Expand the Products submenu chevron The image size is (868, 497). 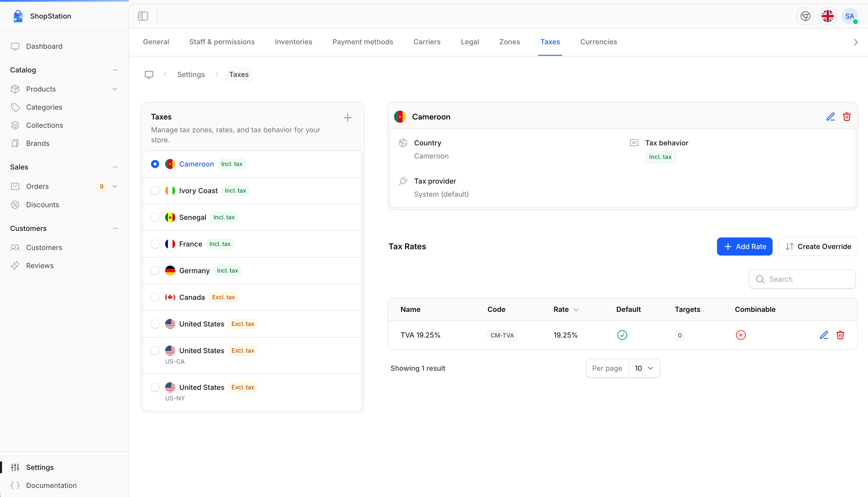point(115,89)
